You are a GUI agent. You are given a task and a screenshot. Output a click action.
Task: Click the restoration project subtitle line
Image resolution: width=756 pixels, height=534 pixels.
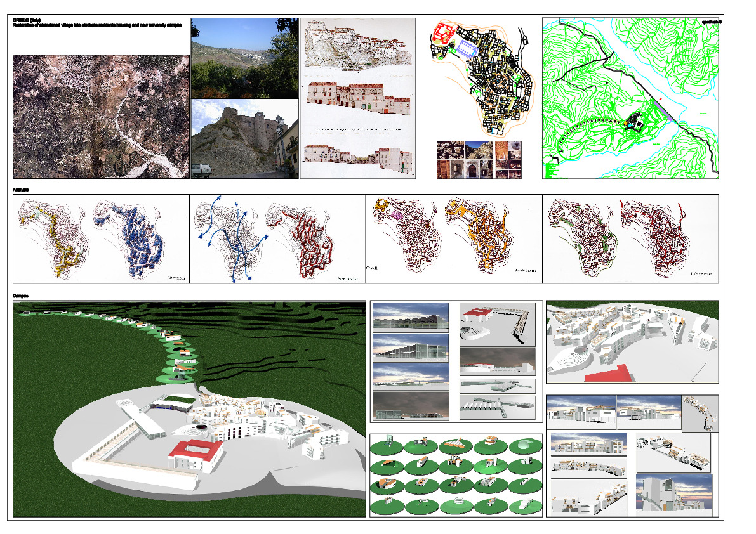[97, 25]
